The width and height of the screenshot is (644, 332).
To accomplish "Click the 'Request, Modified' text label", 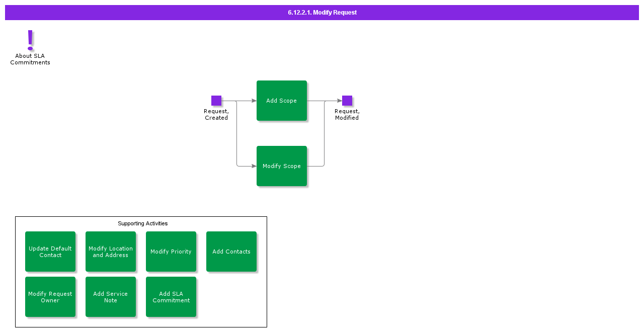I will pos(347,115).
